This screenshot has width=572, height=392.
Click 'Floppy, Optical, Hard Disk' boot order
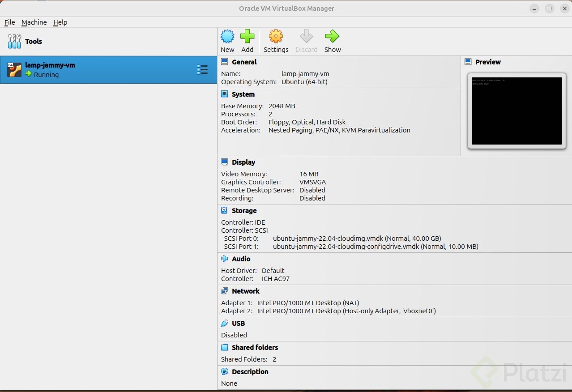[x=307, y=122]
